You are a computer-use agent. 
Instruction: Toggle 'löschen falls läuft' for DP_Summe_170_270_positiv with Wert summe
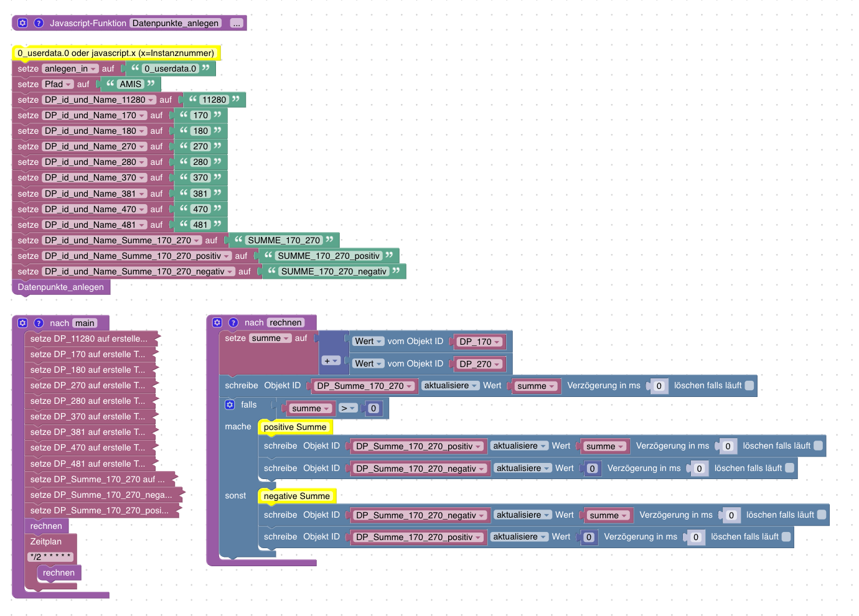(819, 446)
